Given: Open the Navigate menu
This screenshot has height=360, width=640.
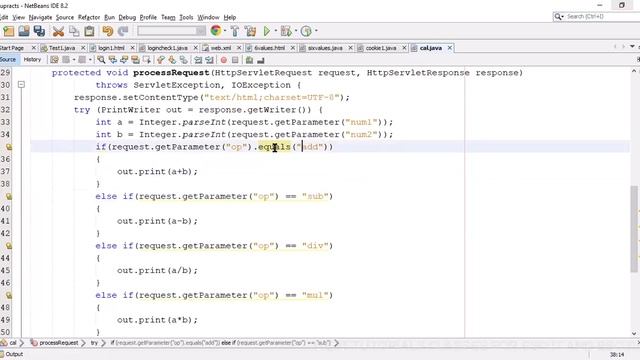Looking at the screenshot, I should [40, 17].
